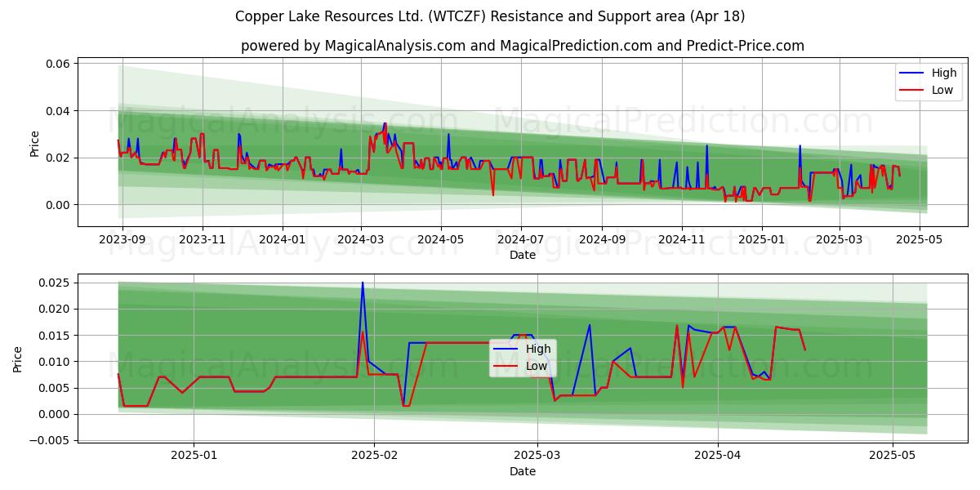Click the Price axis label of top chart

[x=34, y=144]
